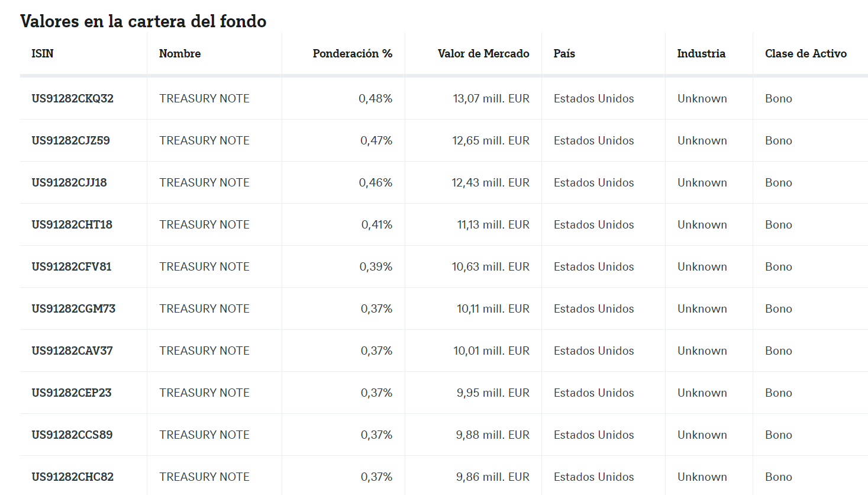Click ISIN US91282CAV37
Image resolution: width=868 pixels, height=495 pixels.
pos(72,351)
